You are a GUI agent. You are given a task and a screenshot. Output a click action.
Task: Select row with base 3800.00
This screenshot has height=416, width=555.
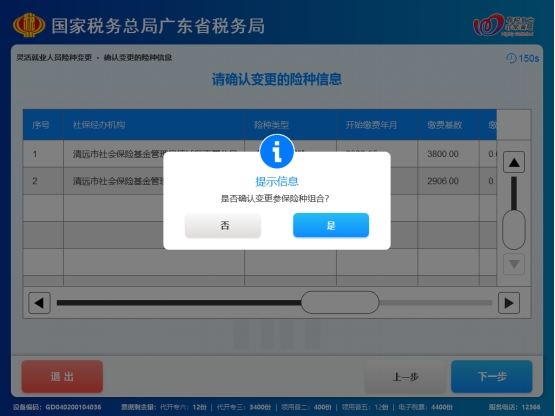260,154
